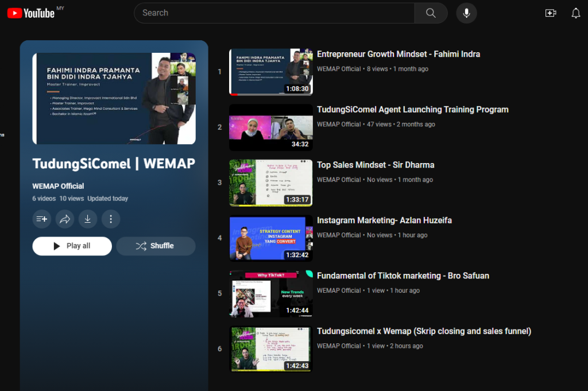Open 'Tudungsicomel x Wemap' video title
Image resolution: width=588 pixels, height=391 pixels.
click(424, 331)
